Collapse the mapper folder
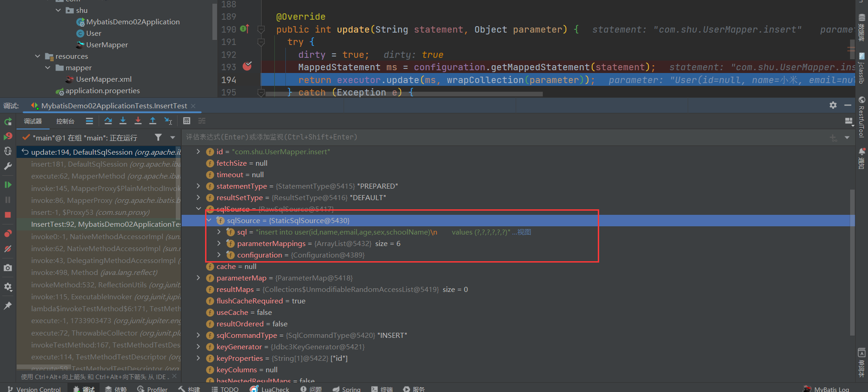This screenshot has width=868, height=392. (x=48, y=67)
